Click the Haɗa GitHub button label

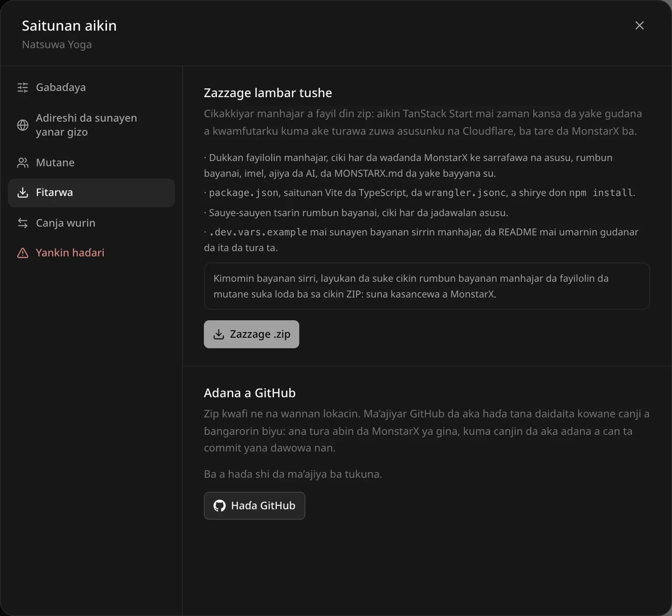263,506
